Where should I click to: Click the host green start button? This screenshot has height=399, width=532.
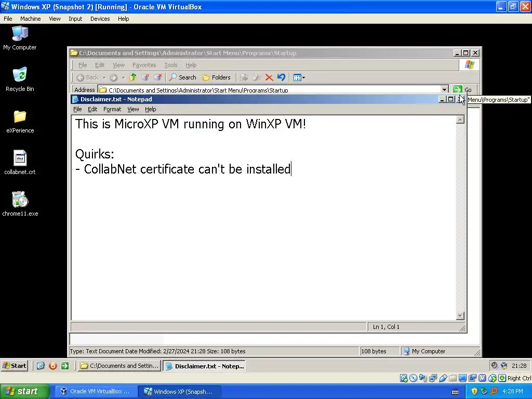(x=24, y=392)
